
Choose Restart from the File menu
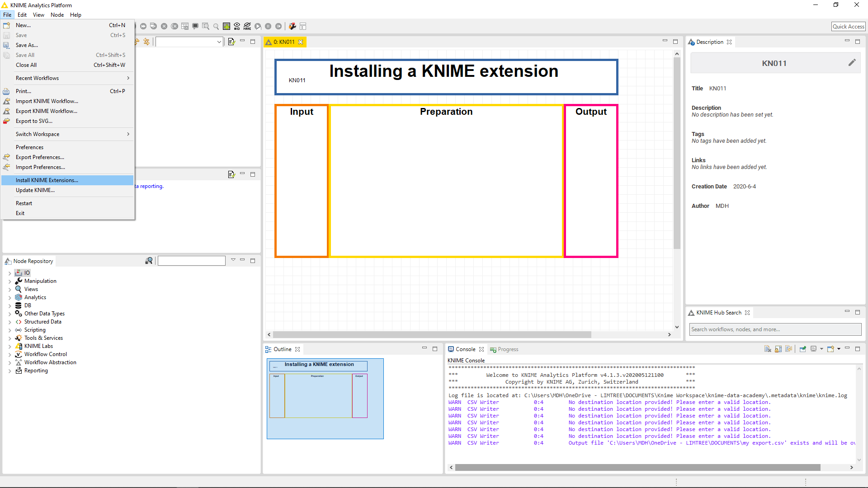click(x=67, y=203)
